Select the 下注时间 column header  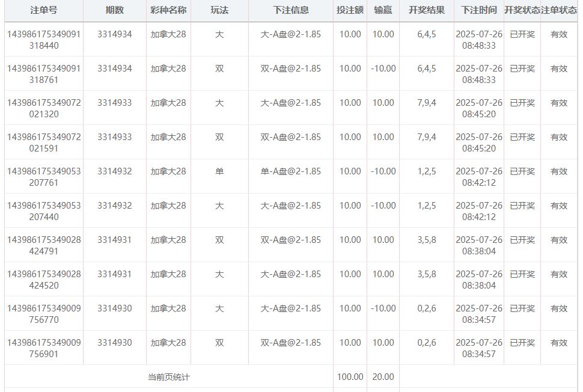[x=479, y=10]
